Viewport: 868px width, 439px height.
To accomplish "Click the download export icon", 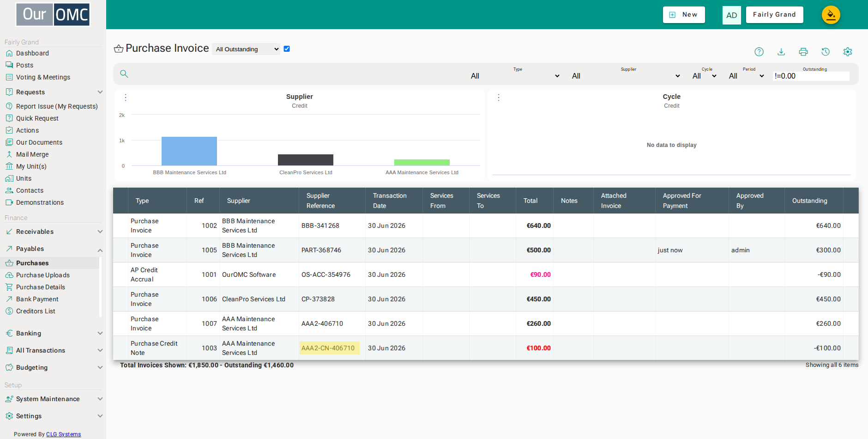I will [781, 52].
